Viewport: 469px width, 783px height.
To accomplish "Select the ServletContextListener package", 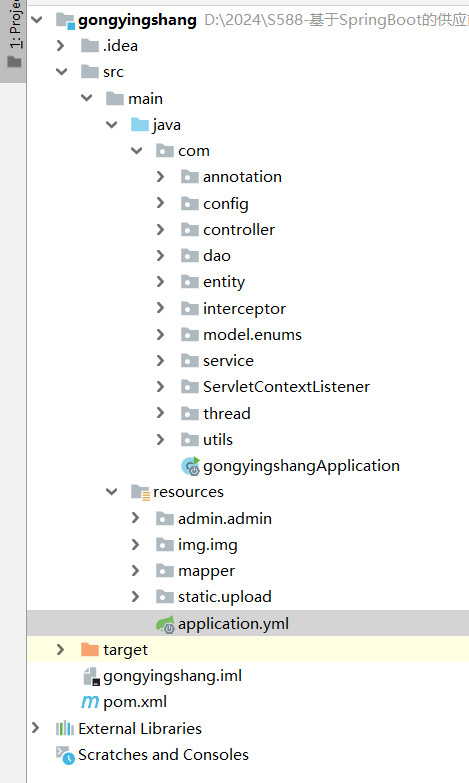I will [x=286, y=387].
